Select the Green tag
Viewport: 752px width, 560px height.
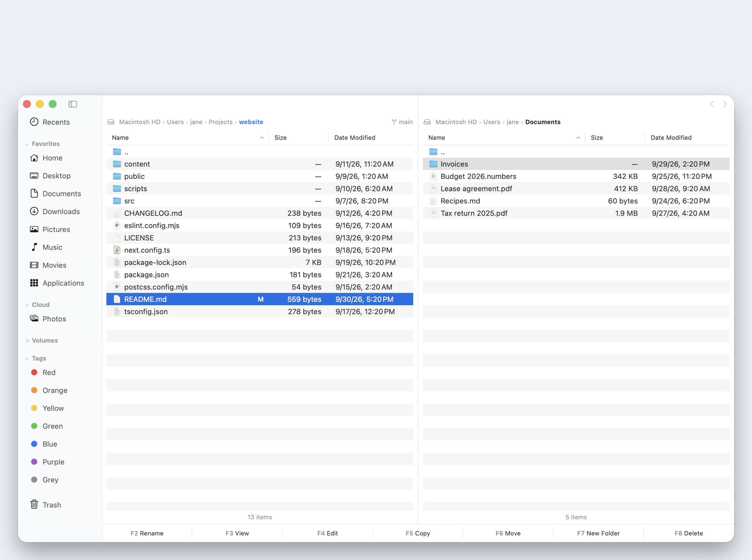tap(47, 426)
